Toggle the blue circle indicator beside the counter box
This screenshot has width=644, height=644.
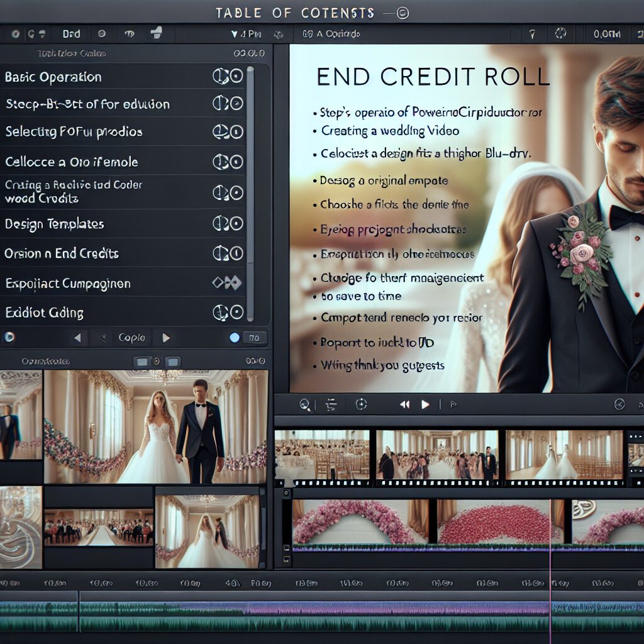click(235, 338)
